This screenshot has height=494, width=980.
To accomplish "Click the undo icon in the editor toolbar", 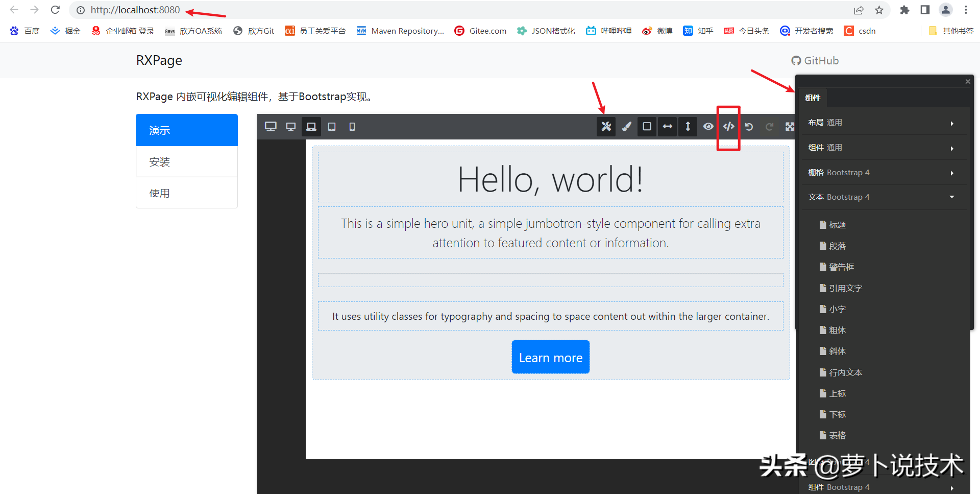I will click(749, 126).
